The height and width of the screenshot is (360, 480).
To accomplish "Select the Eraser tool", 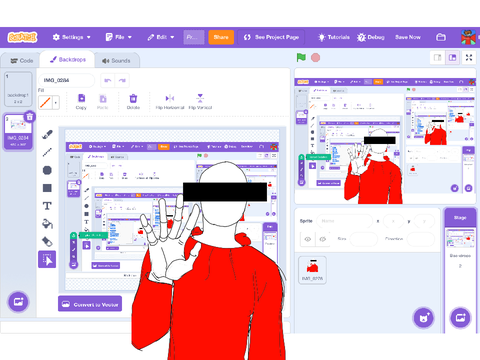I will [47, 241].
